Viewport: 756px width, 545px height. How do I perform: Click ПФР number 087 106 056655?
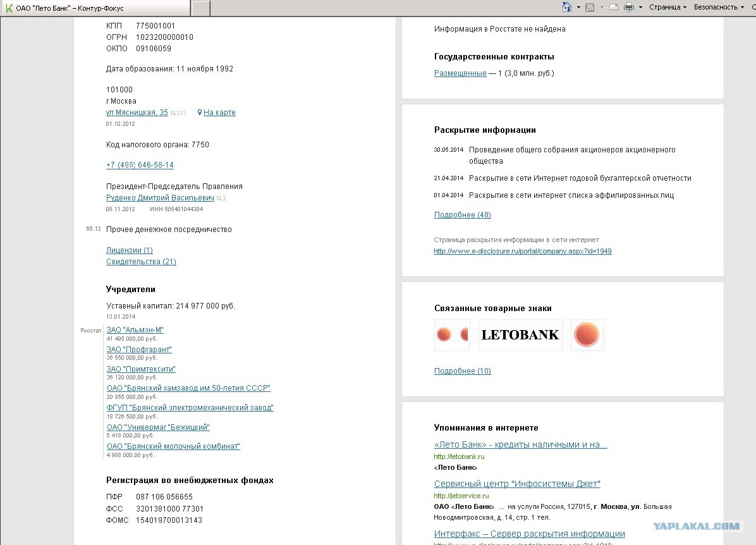tap(164, 497)
